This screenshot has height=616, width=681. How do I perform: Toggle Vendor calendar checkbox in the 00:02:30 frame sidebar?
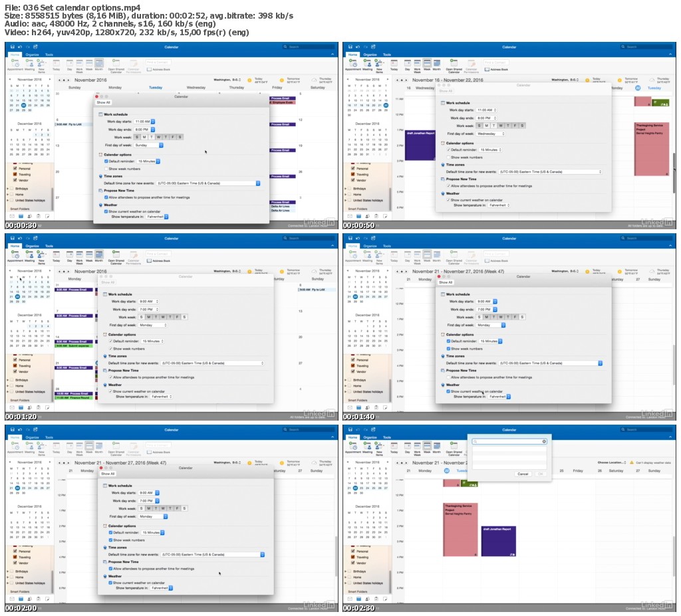(x=352, y=563)
